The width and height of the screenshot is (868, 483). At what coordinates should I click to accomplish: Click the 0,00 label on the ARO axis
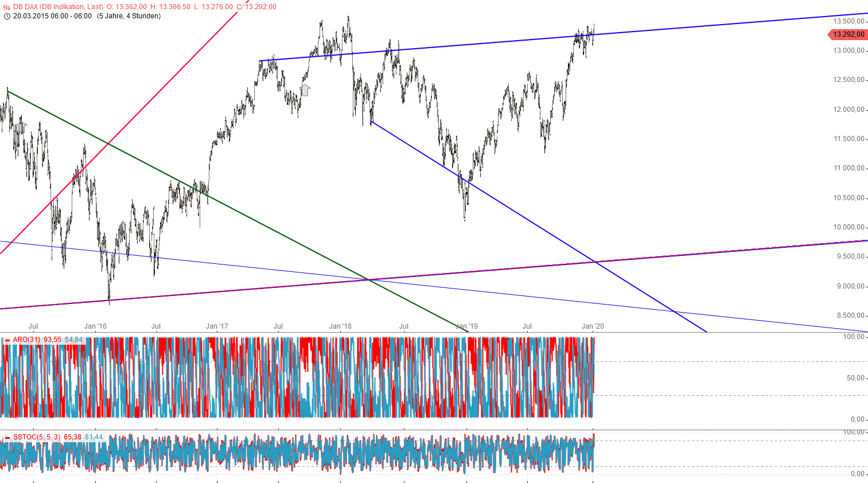pyautogui.click(x=857, y=419)
